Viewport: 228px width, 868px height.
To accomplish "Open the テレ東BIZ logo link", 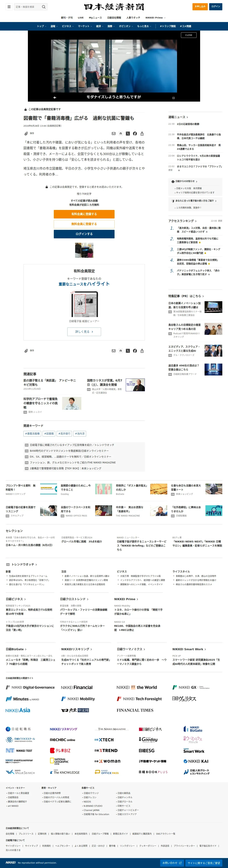I will click(60, 750).
